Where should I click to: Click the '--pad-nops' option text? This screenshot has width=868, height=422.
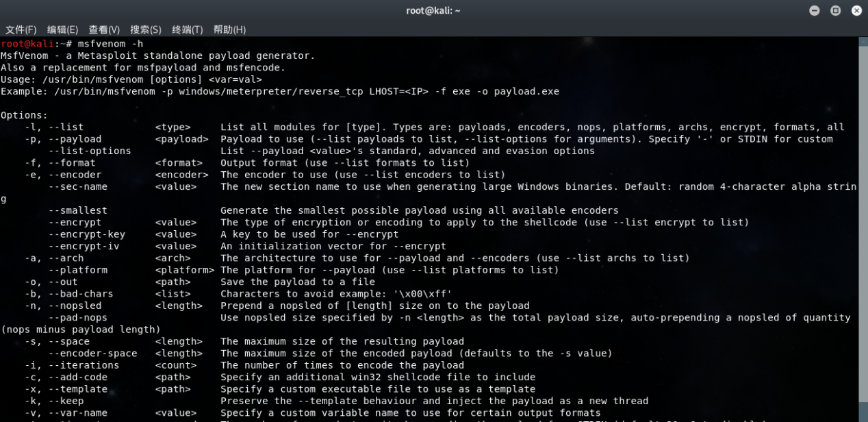coord(78,318)
